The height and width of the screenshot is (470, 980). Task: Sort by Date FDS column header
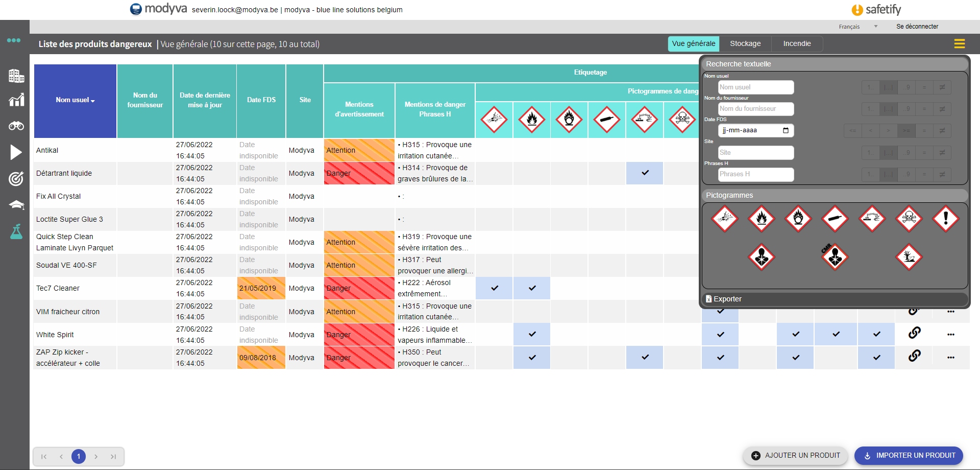click(x=261, y=100)
